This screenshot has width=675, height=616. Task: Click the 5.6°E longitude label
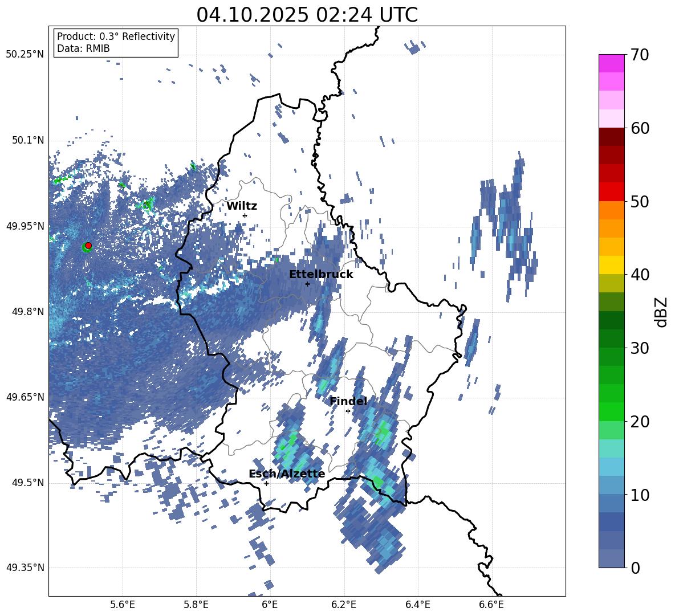pos(123,605)
